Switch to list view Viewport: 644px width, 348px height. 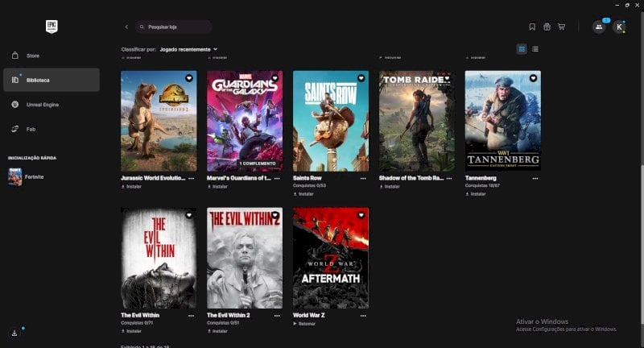click(x=535, y=49)
